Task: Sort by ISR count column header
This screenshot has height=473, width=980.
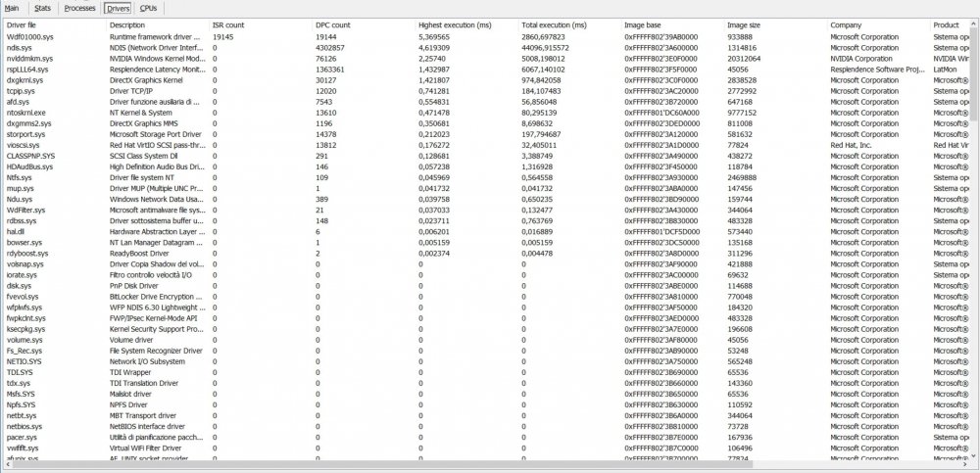Action: pyautogui.click(x=262, y=25)
